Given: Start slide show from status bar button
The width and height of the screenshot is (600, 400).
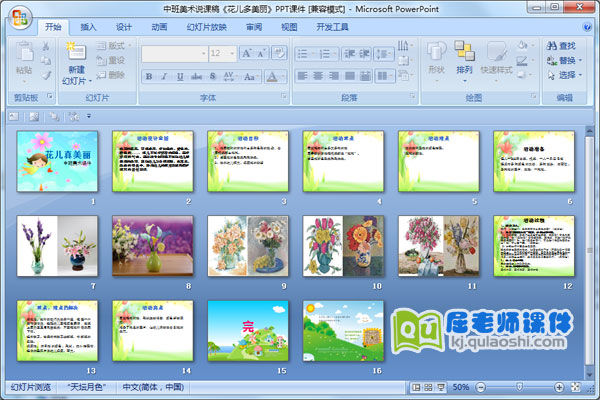Looking at the screenshot, I should click(441, 387).
